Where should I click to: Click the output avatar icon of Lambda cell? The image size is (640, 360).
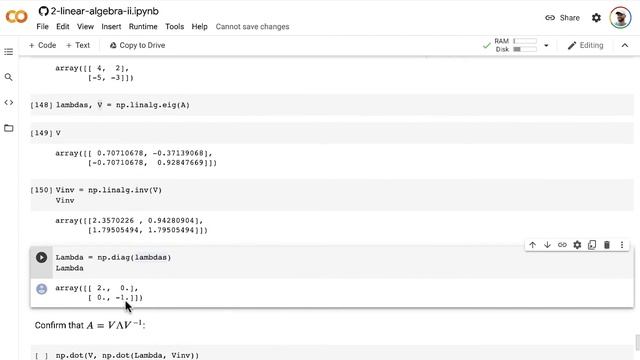pyautogui.click(x=42, y=289)
